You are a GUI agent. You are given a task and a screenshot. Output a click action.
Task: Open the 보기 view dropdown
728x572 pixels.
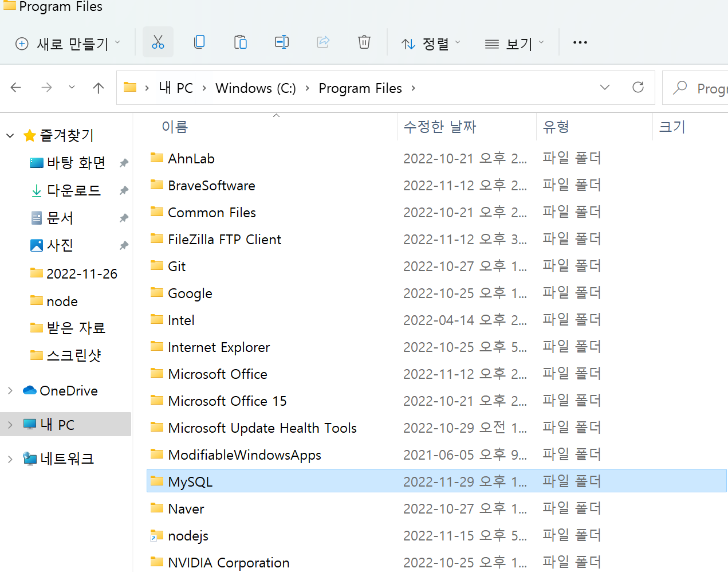pyautogui.click(x=514, y=44)
